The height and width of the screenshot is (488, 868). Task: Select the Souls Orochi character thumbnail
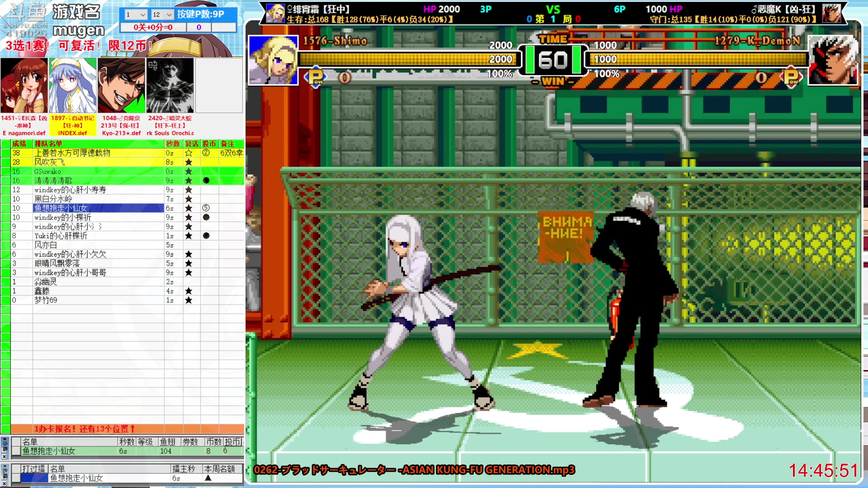tap(170, 85)
